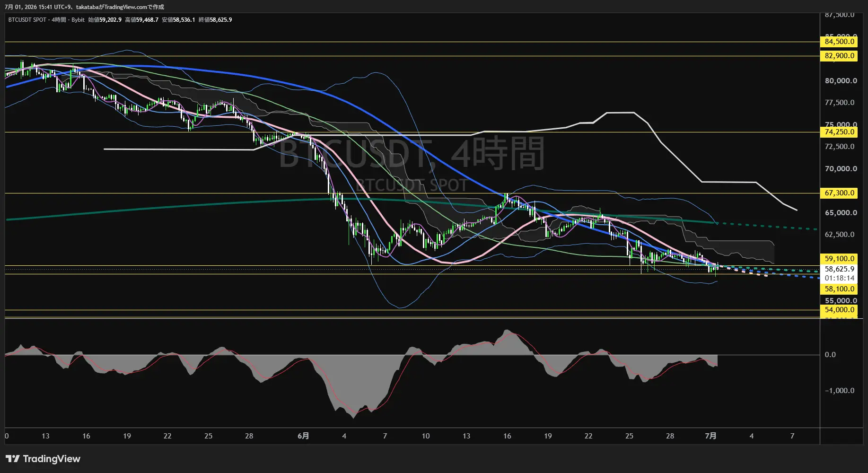
Task: Click the 80,000.0 price axis label
Action: click(x=841, y=81)
